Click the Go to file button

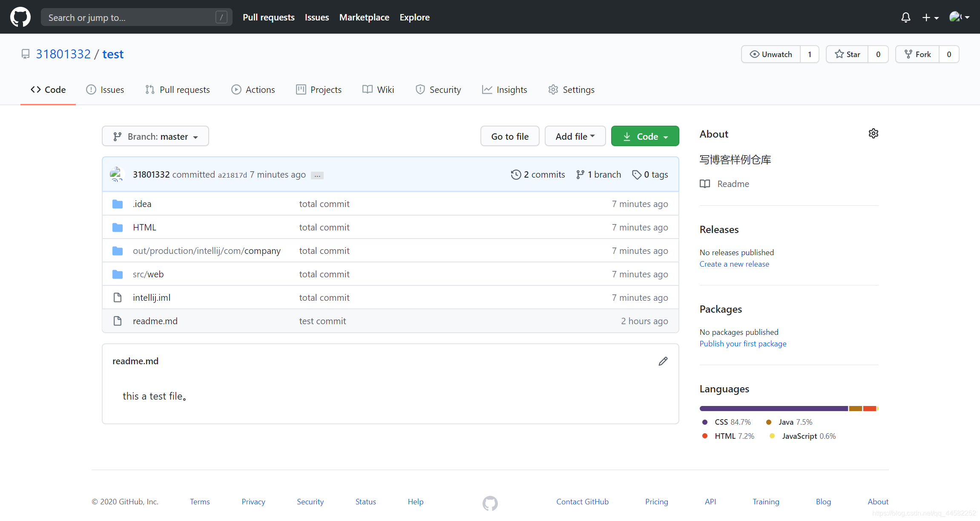(x=510, y=136)
